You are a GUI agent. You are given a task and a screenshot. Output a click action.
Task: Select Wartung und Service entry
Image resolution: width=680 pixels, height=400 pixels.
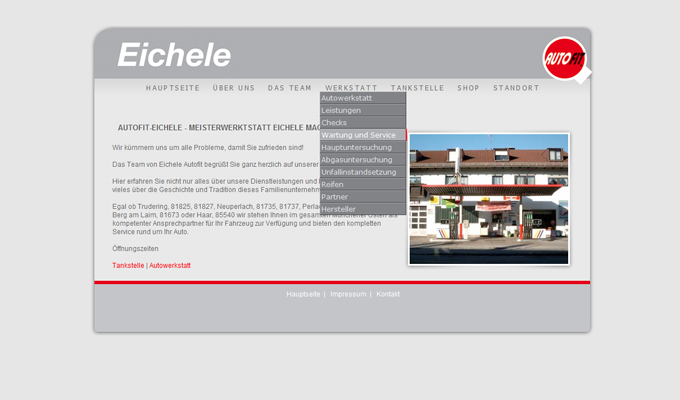click(x=363, y=135)
